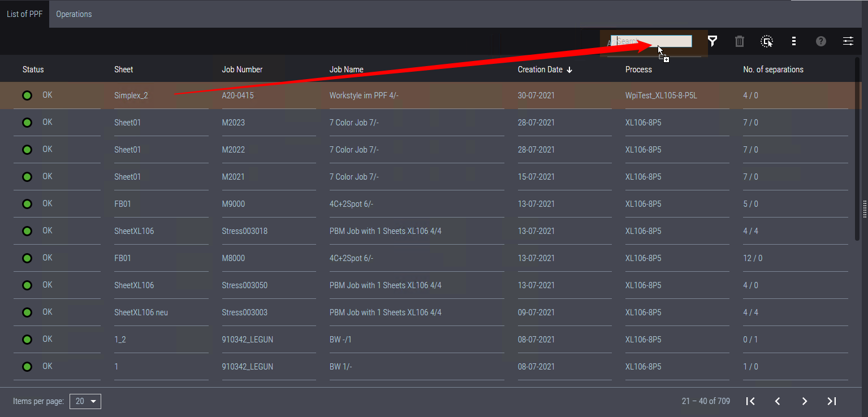Go to the next page

tap(805, 401)
